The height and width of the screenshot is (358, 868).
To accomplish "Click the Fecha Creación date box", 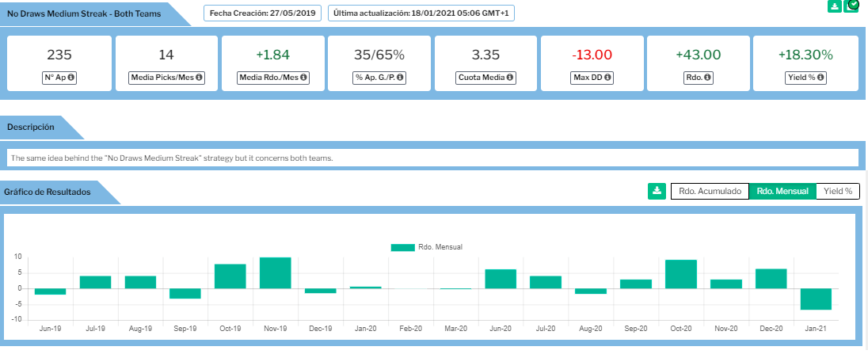I will click(x=262, y=13).
